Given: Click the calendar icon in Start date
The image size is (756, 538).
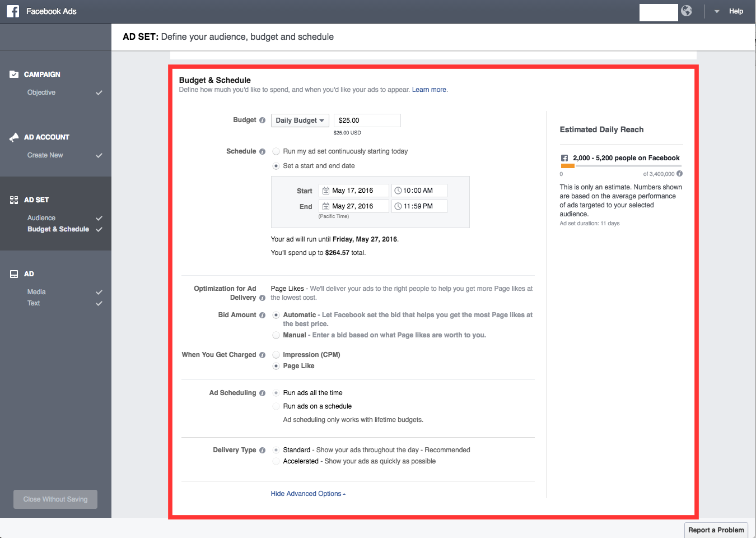Looking at the screenshot, I should (326, 191).
